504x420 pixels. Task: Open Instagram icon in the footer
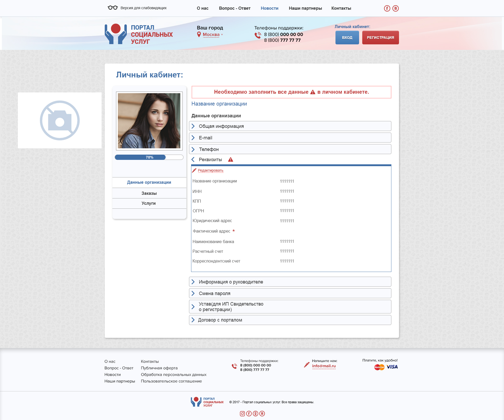[x=242, y=414]
